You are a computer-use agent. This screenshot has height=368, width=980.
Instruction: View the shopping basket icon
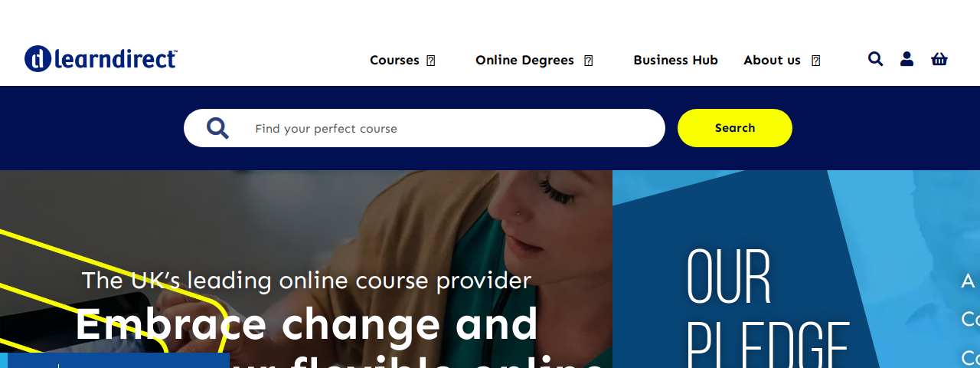(939, 59)
